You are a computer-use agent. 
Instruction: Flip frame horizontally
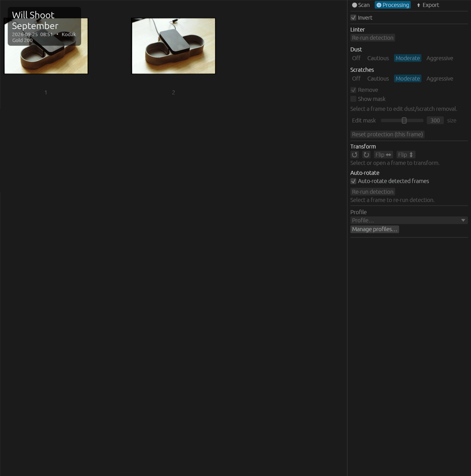(383, 155)
